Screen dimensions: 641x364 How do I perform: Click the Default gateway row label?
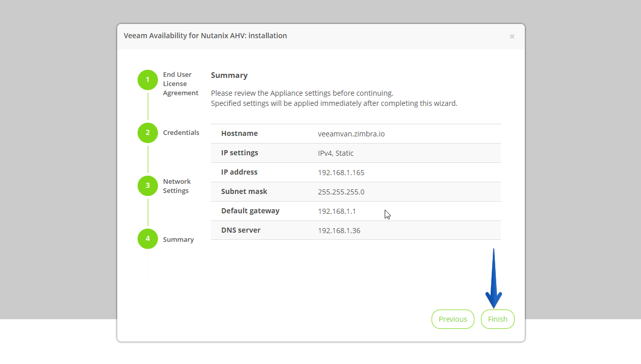(x=250, y=211)
